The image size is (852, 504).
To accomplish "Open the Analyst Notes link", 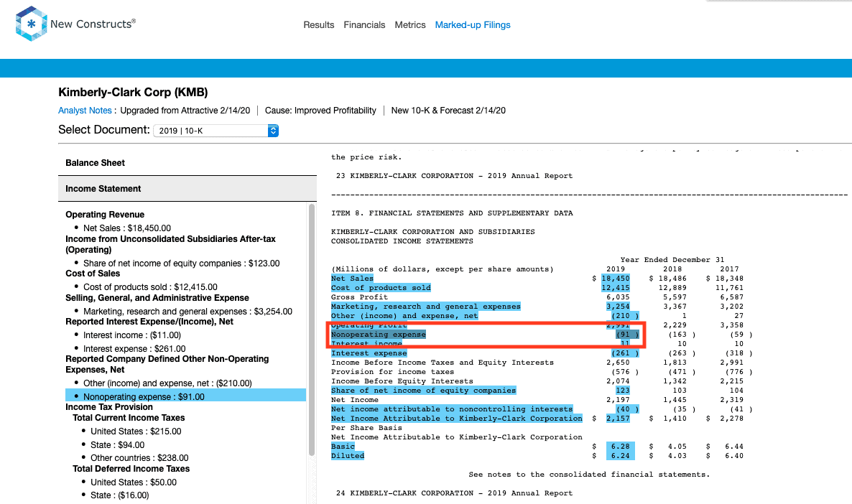I will [85, 111].
